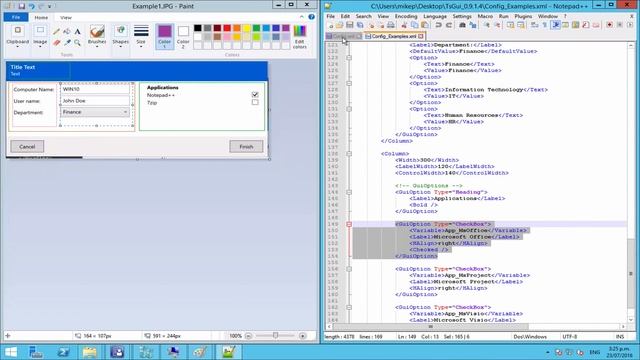This screenshot has height=360, width=640.
Task: Click the Replace icon in Notepad++ toolbar
Action: click(473, 25)
